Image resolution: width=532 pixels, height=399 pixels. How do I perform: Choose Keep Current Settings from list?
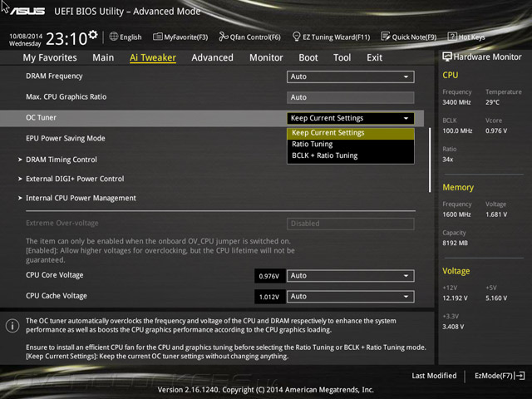[x=350, y=133]
